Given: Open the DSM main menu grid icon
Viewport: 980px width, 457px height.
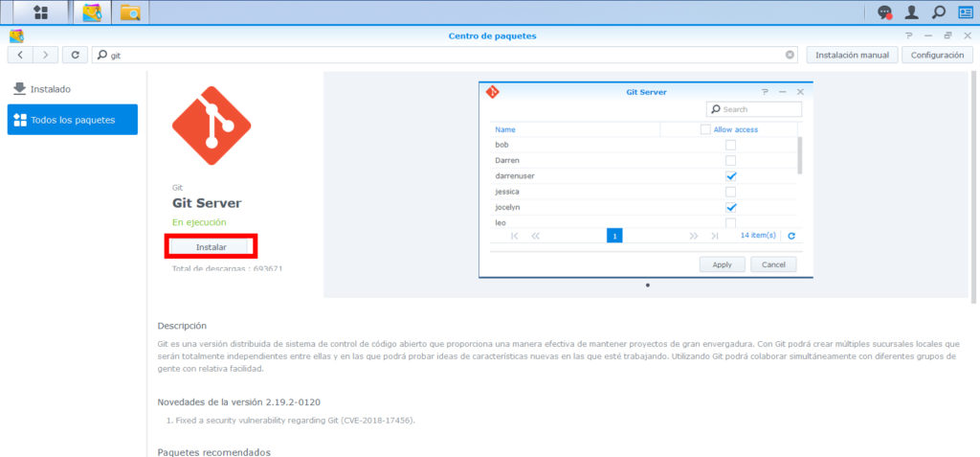Looking at the screenshot, I should click(40, 11).
